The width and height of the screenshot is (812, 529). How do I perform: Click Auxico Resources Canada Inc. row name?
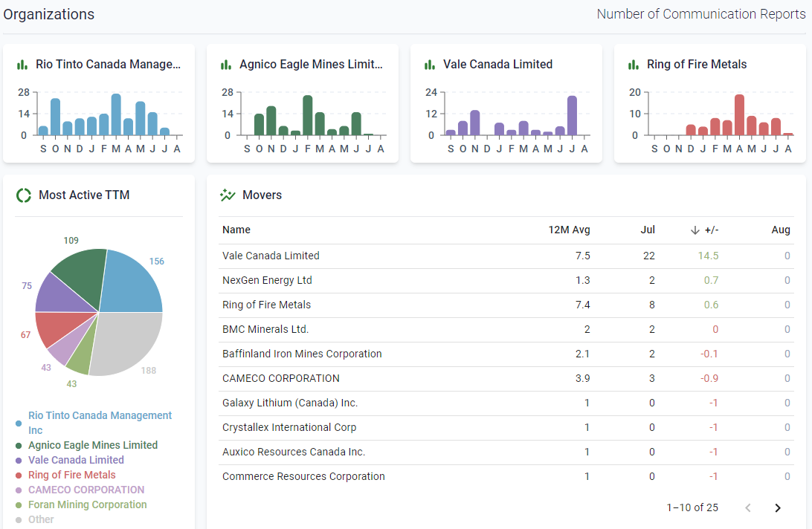(294, 452)
